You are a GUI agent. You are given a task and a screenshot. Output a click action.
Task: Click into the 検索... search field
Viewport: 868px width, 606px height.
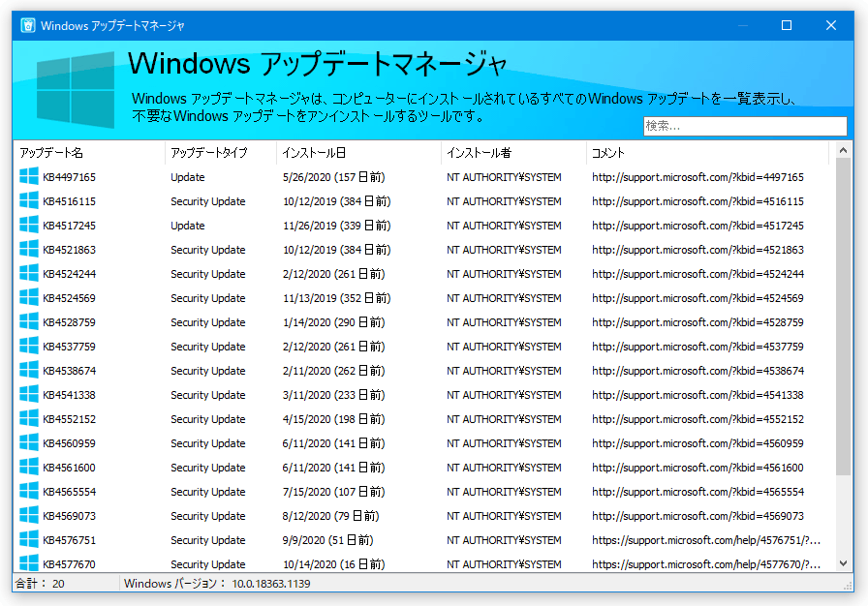(x=745, y=126)
